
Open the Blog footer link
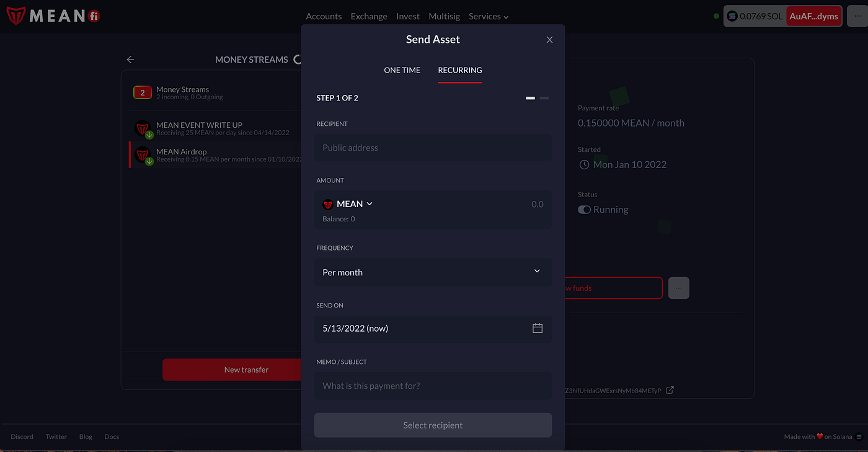click(x=86, y=436)
